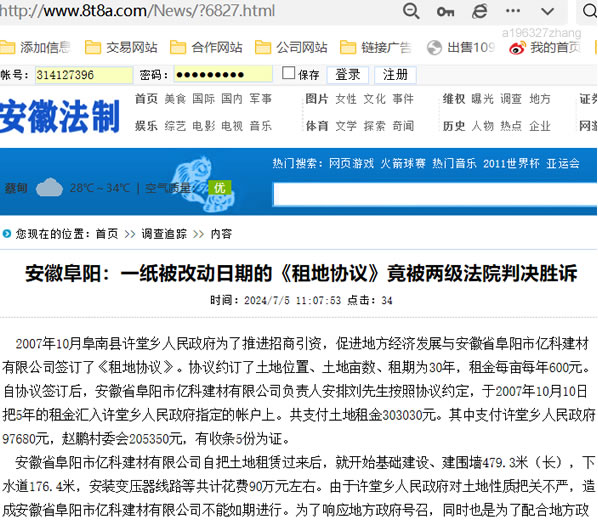
Task: Open the 国内 navigation link
Action: pos(232,99)
